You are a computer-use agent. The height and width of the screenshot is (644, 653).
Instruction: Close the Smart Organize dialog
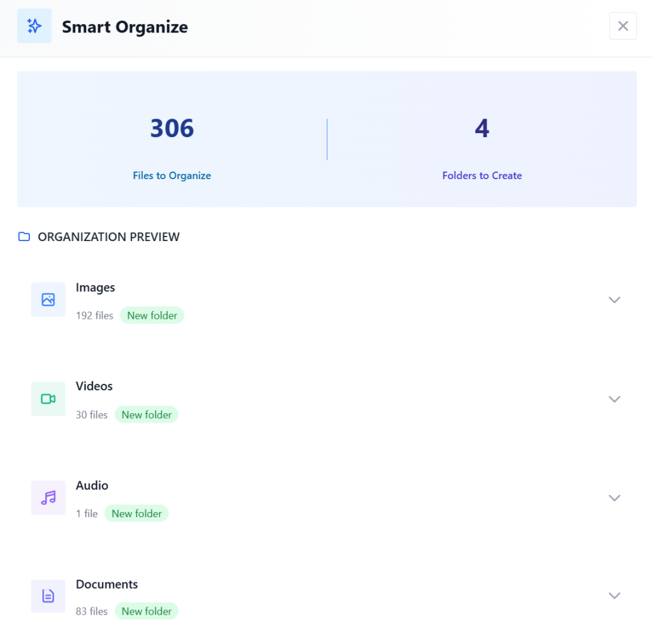point(623,26)
